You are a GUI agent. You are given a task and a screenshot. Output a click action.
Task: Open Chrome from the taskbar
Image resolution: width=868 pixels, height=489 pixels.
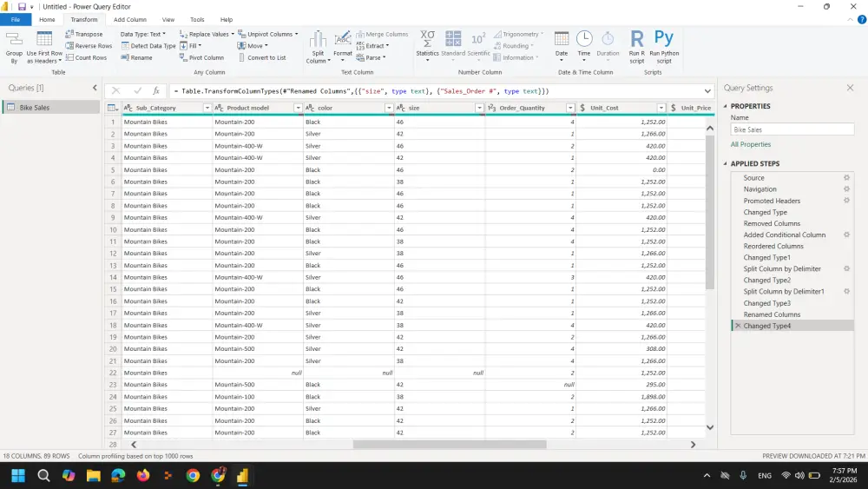pos(193,475)
